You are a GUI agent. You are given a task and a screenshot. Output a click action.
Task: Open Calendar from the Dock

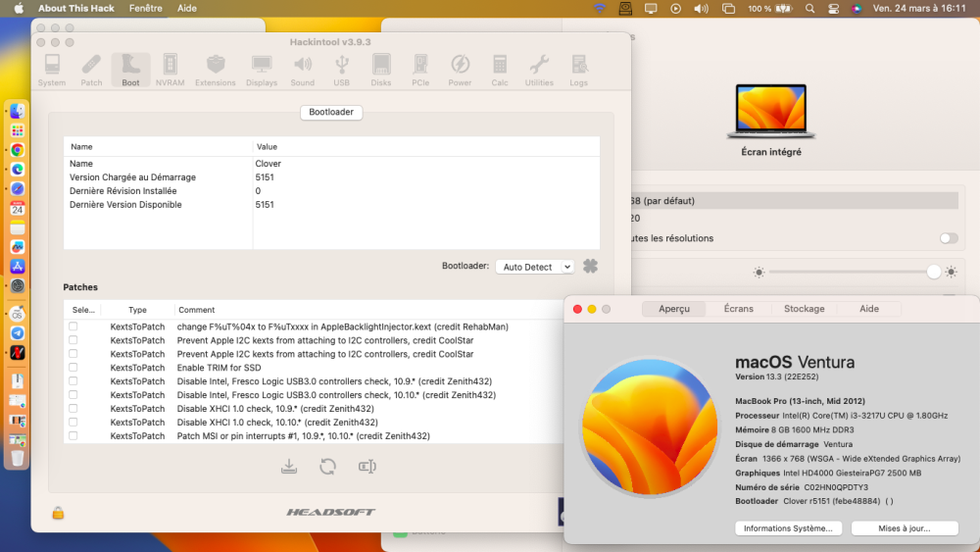pos(18,208)
